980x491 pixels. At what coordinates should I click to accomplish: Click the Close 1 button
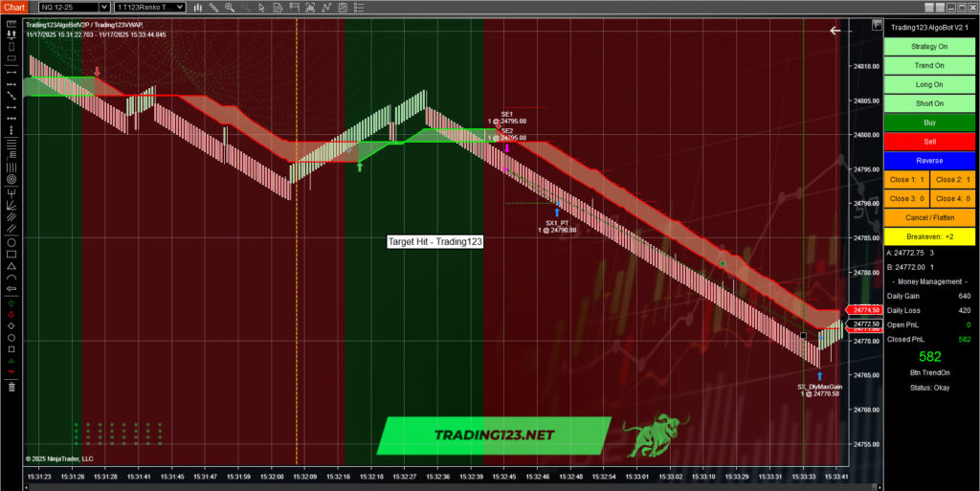click(x=906, y=180)
